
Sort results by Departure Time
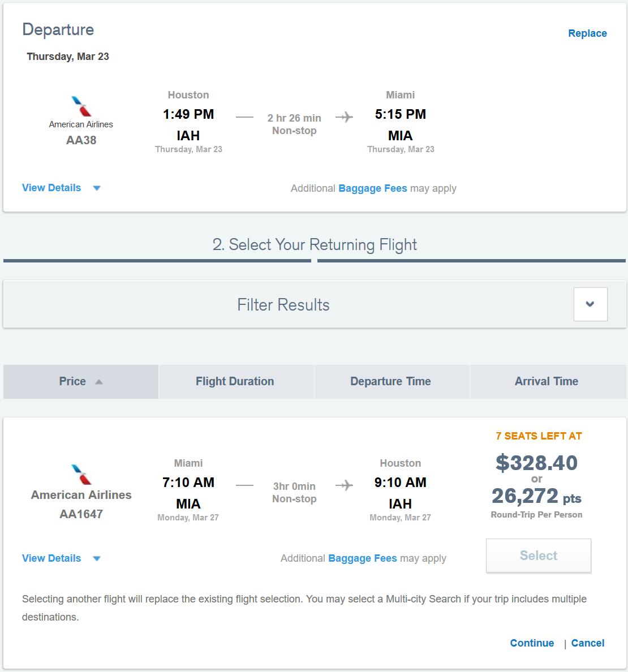pos(390,382)
